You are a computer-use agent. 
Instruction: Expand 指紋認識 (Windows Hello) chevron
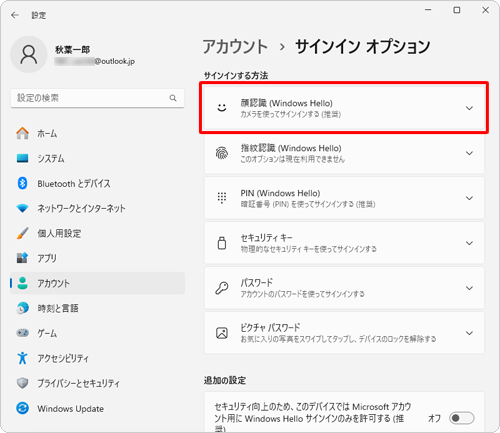coord(469,153)
